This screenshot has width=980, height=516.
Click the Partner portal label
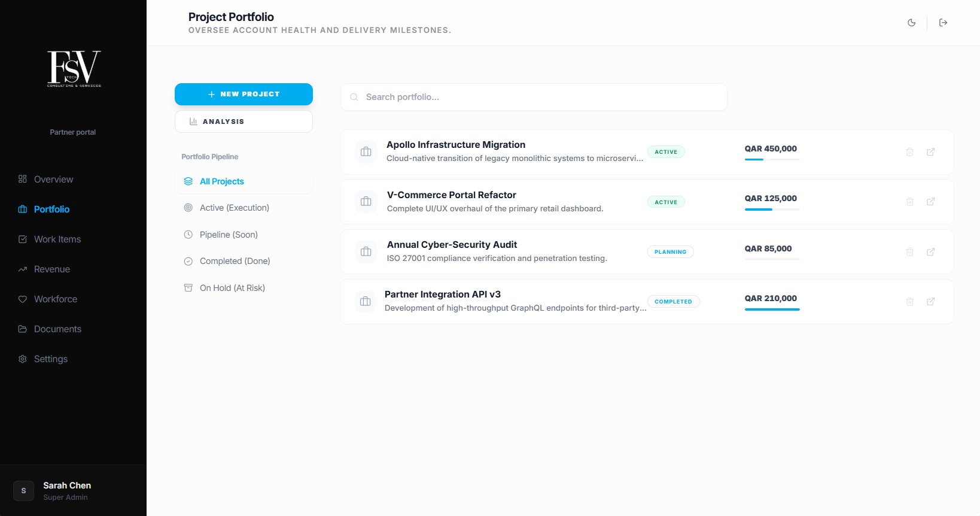[73, 132]
